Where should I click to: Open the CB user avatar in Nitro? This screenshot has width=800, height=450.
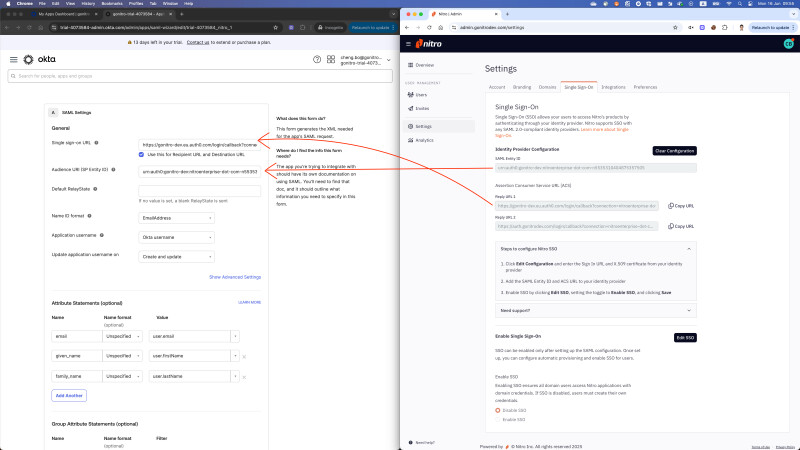pyautogui.click(x=789, y=44)
